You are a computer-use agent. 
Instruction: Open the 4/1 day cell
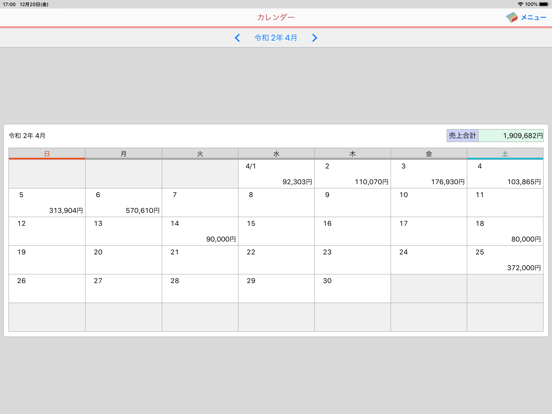[x=276, y=174]
